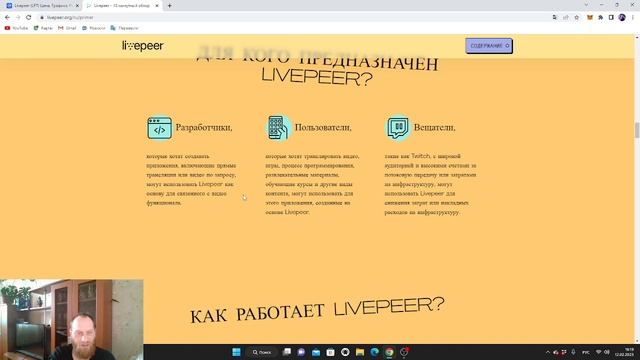Expand the system tray hidden icons chevron
The height and width of the screenshot is (360, 640).
pyautogui.click(x=548, y=352)
